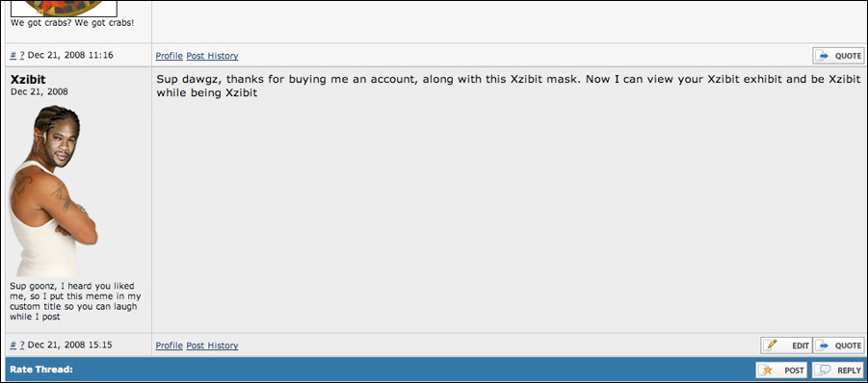Screen dimensions: 868x383
Task: Click the # permalink of the 15:15 post
Action: point(13,345)
